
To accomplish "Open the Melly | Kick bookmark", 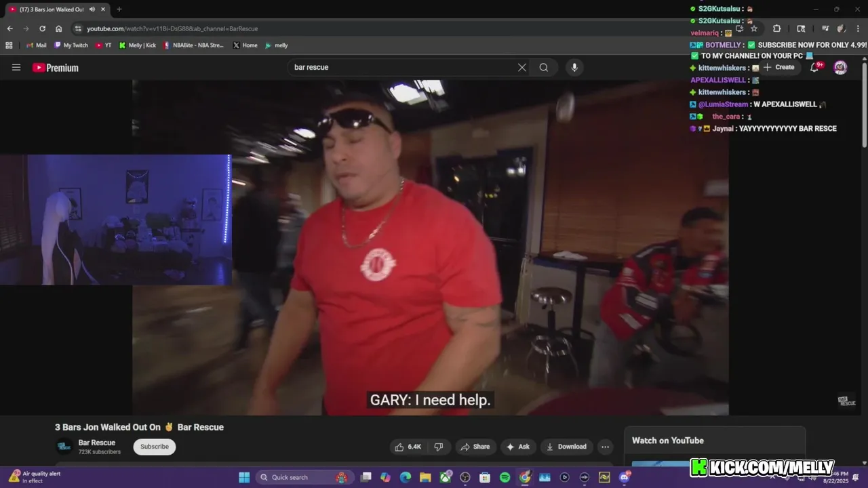I will (138, 45).
